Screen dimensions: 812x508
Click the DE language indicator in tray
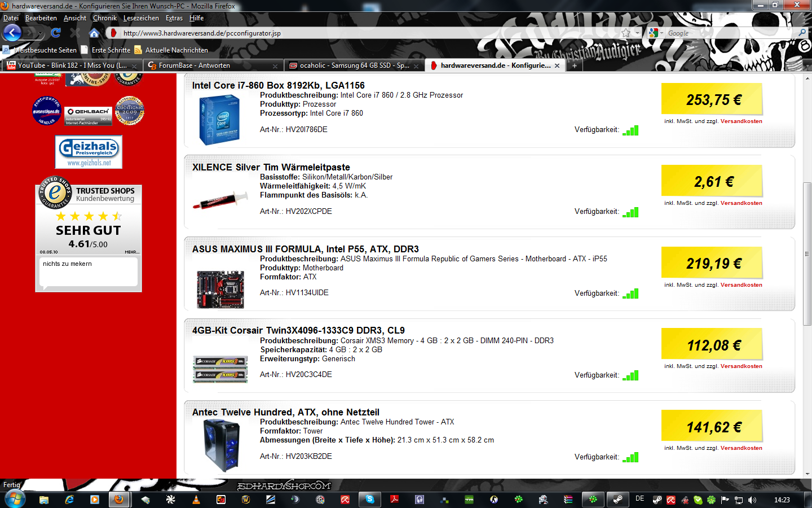pos(639,499)
